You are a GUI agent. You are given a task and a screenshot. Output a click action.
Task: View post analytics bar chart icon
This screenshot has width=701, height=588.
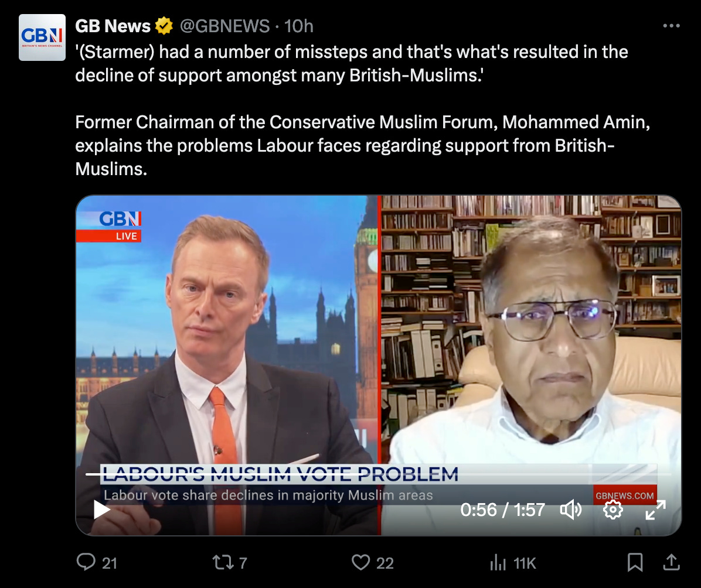pos(498,563)
